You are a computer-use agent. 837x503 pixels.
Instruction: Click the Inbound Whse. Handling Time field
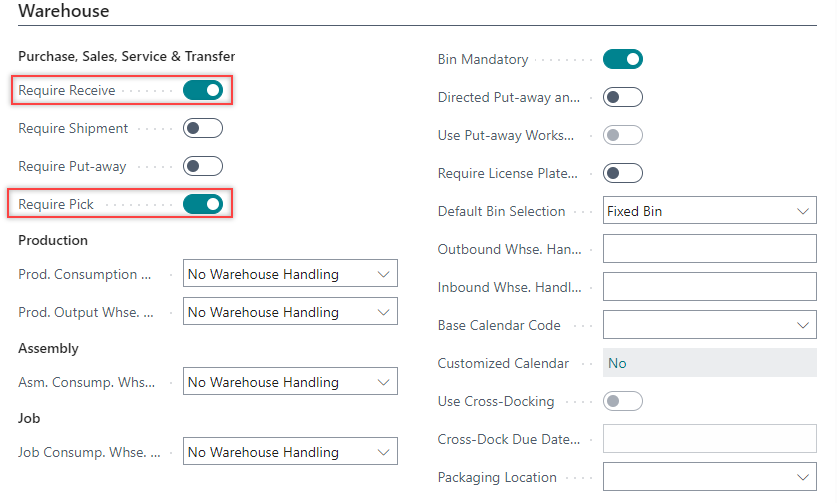(710, 287)
